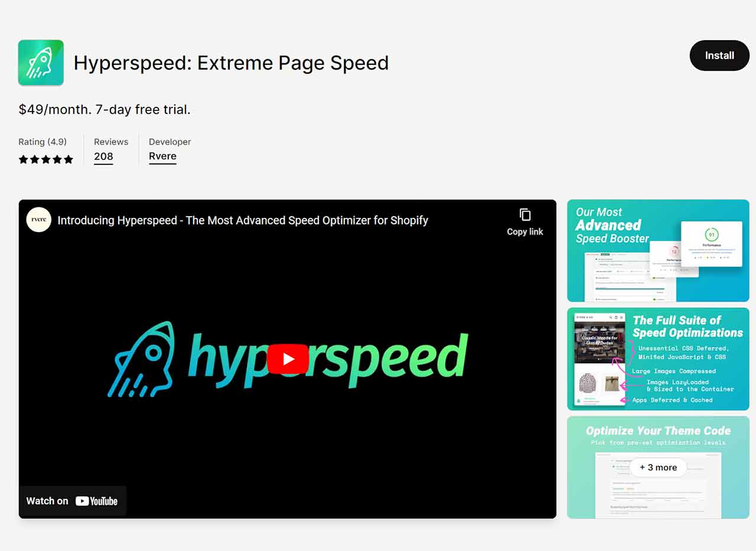Click the Hyperspeed rocket app icon

41,63
